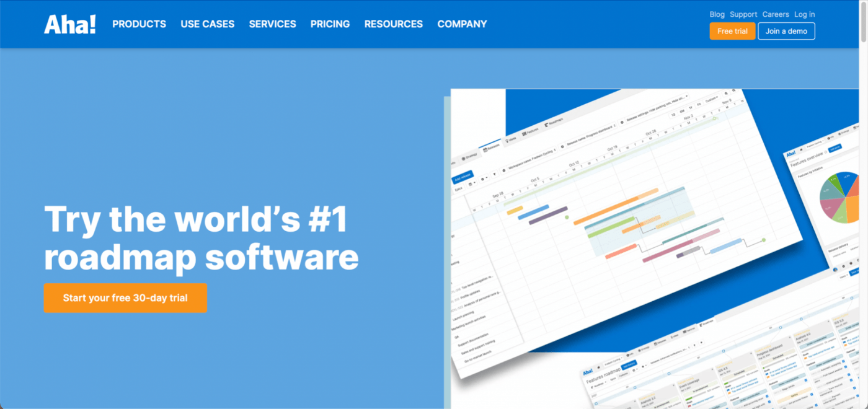The height and width of the screenshot is (409, 868).
Task: Click the Aha! logo
Action: pyautogui.click(x=70, y=24)
